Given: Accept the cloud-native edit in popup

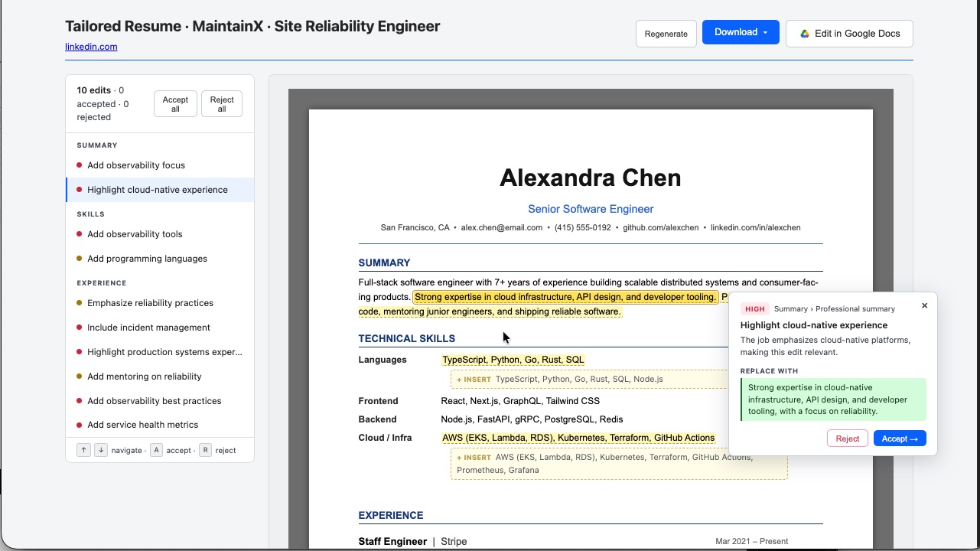Looking at the screenshot, I should 900,439.
